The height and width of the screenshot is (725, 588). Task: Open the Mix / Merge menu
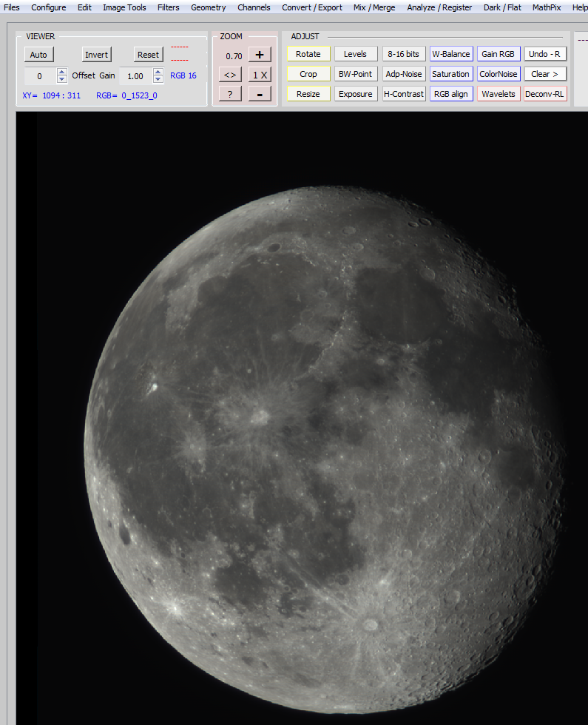(374, 7)
